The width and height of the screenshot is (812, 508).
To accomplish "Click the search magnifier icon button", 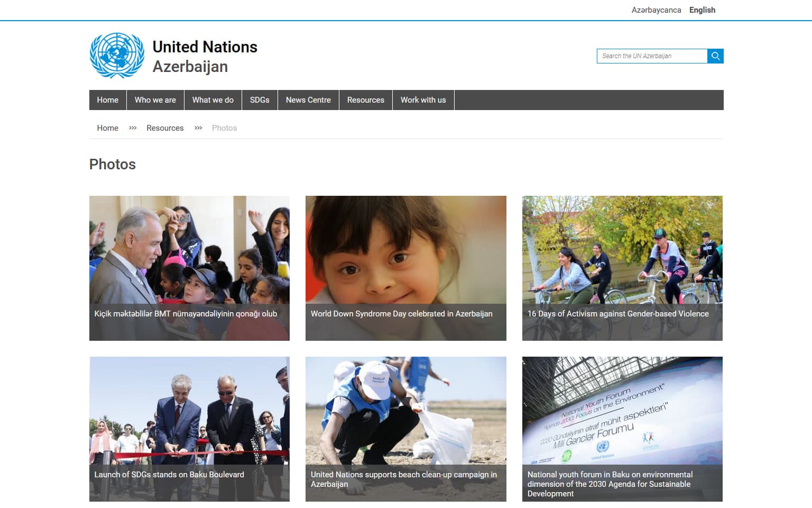I will 715,56.
